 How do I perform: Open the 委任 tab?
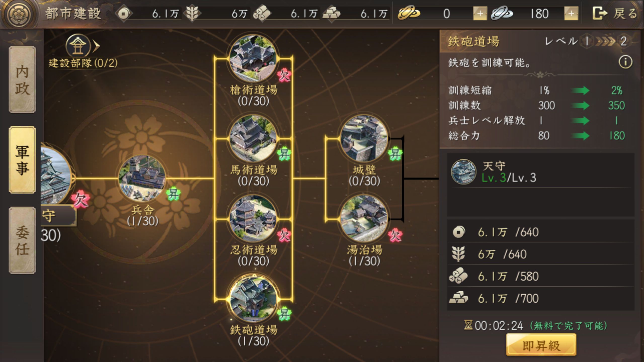22,240
